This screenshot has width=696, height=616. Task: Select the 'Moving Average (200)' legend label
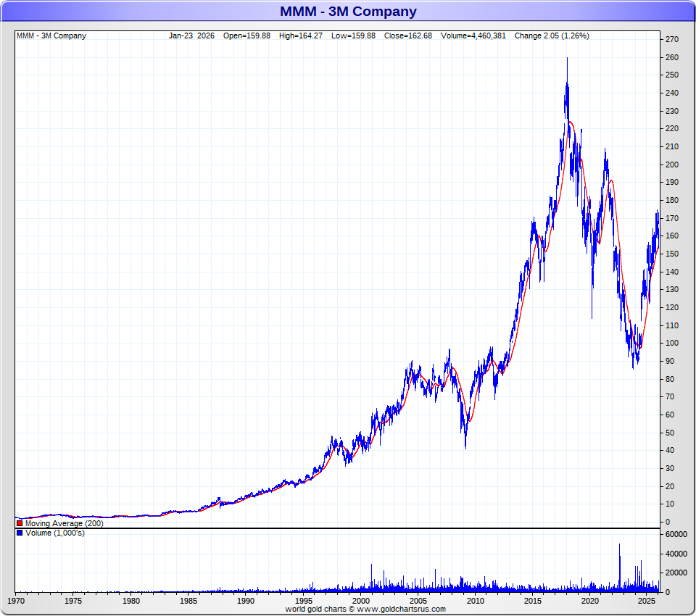point(65,523)
